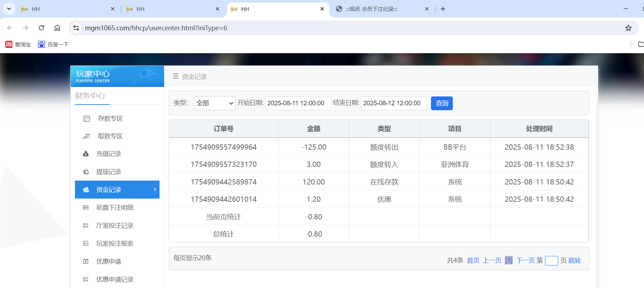Click the 取款专区 hand icon
This screenshot has height=288, width=644.
[87, 137]
